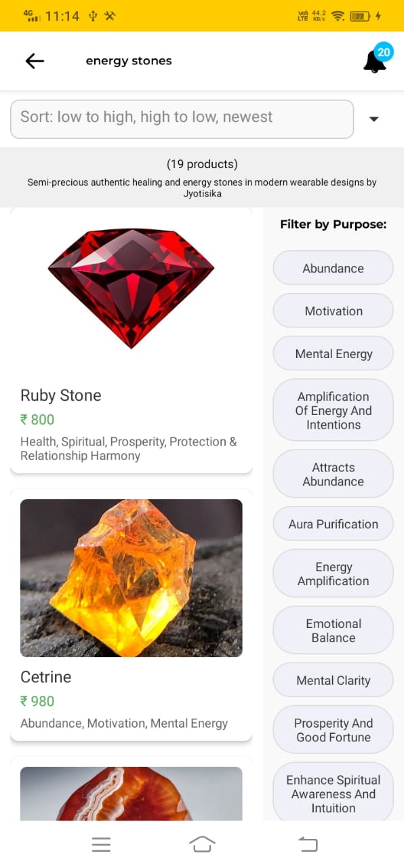Screen dimensions: 404x868
Task: Tap the back arrow icon
Action: point(34,60)
